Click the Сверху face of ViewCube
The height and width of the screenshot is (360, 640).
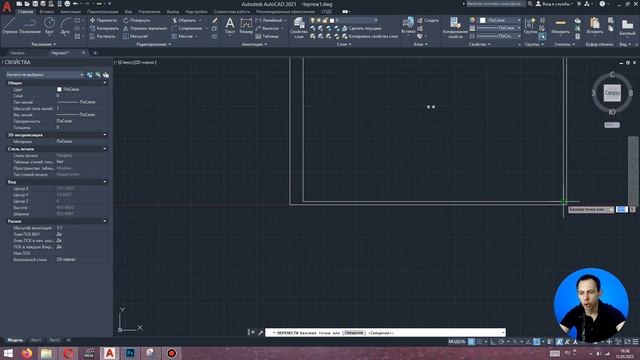[x=612, y=93]
